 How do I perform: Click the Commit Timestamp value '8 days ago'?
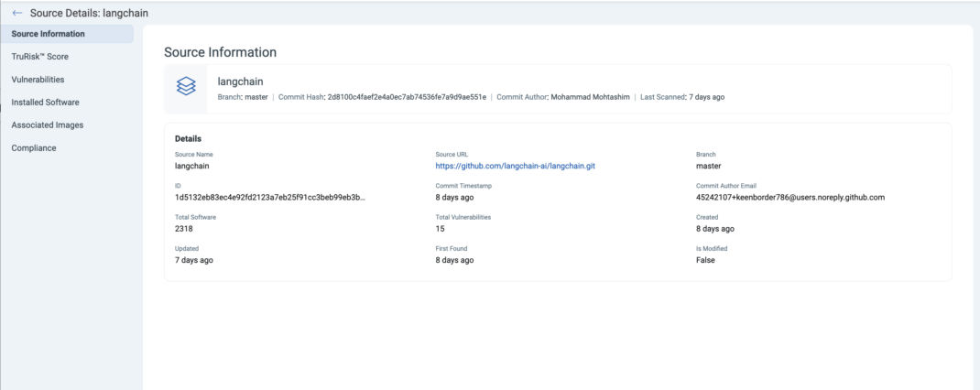[x=454, y=198]
